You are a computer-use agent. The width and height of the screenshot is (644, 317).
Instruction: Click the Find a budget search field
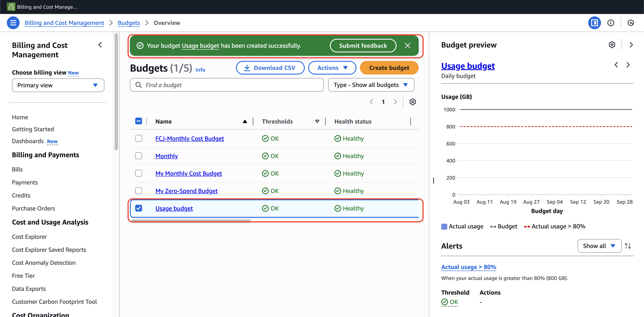point(227,85)
